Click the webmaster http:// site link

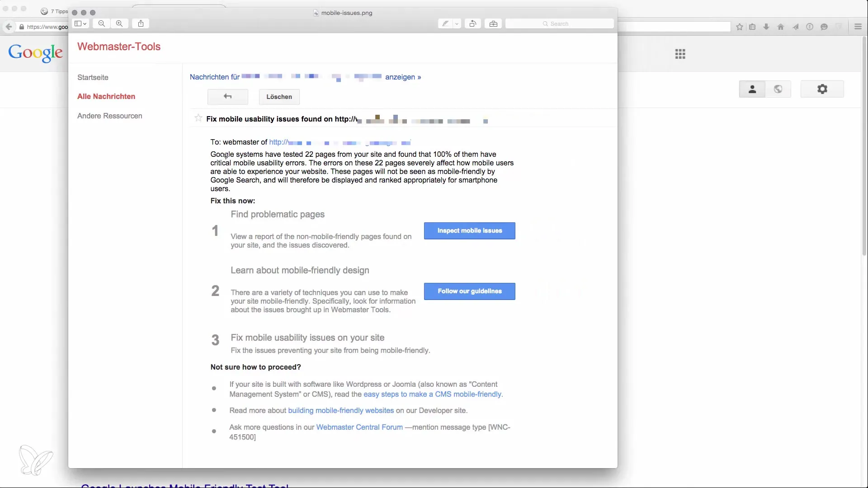pyautogui.click(x=340, y=142)
